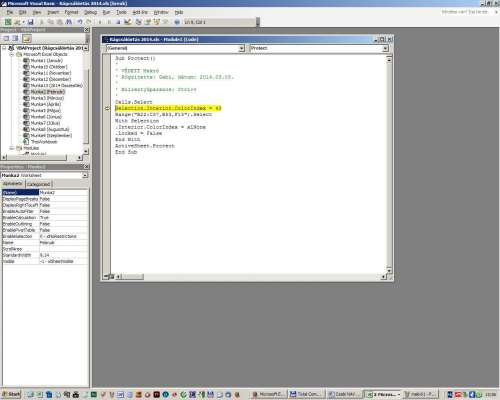
Task: Open the View menu
Action: [37, 12]
